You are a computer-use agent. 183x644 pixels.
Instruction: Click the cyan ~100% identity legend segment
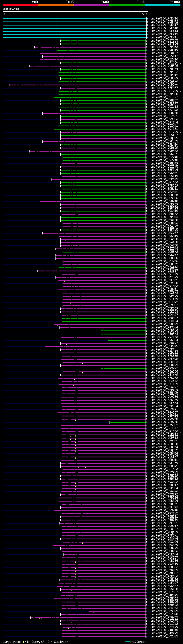click(162, 5)
